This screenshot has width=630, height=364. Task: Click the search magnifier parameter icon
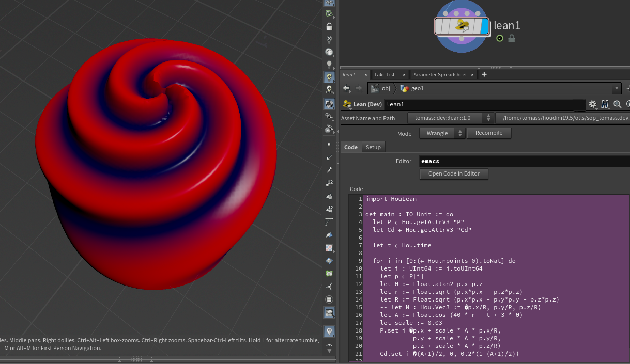(x=617, y=104)
